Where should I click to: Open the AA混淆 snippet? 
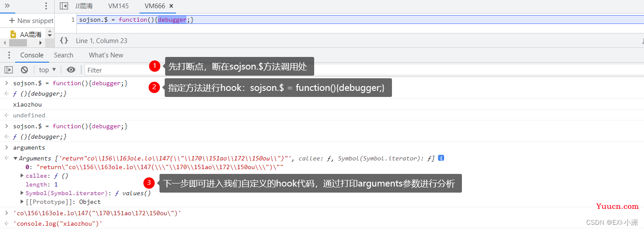(x=30, y=34)
